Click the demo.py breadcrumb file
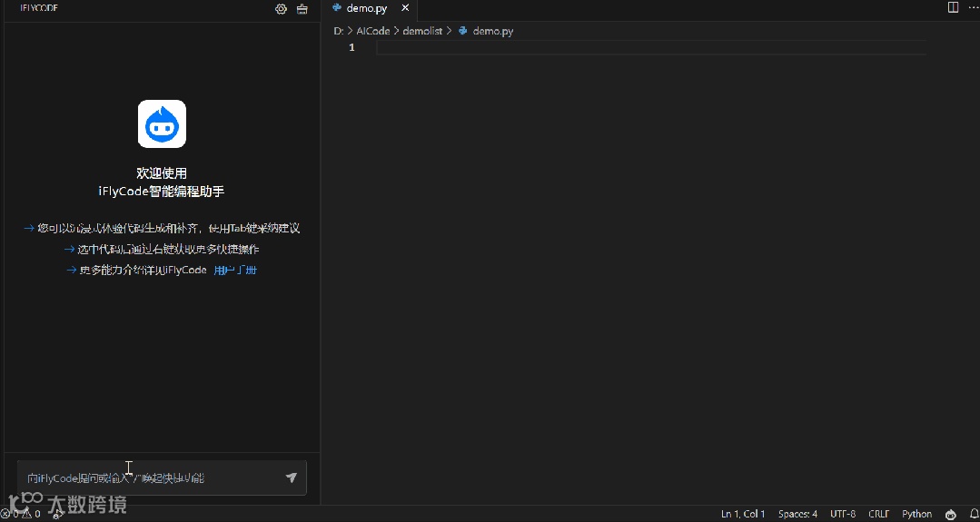Viewport: 980px width, 522px height. pyautogui.click(x=492, y=31)
